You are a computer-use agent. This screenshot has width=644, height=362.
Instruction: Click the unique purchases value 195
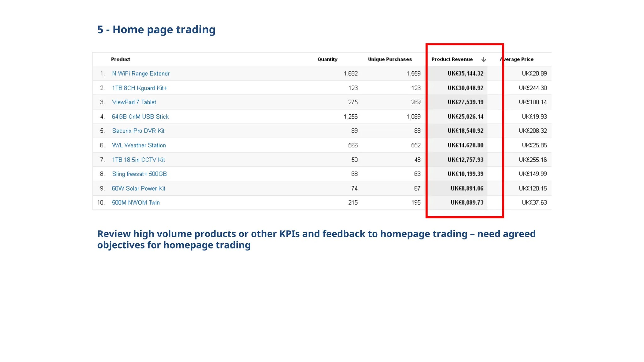pos(416,202)
